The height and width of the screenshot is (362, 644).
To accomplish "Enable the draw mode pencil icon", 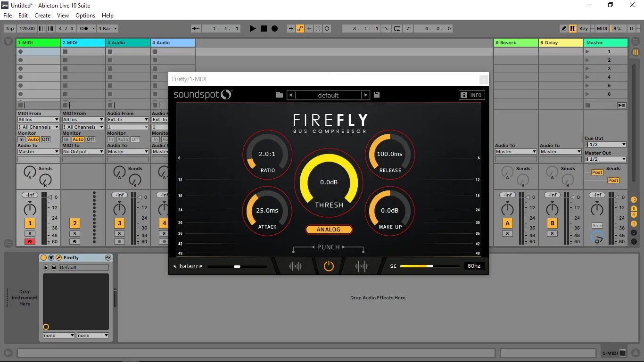I will pyautogui.click(x=564, y=29).
